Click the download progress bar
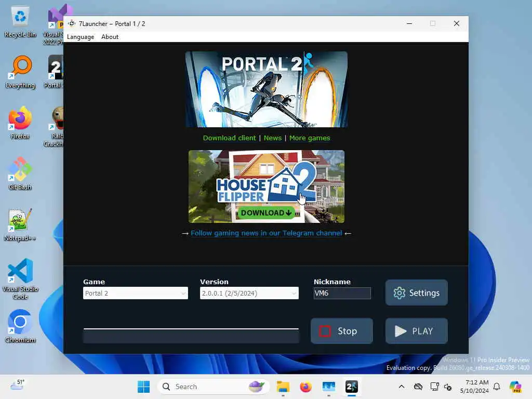This screenshot has height=399, width=532. pos(191,336)
